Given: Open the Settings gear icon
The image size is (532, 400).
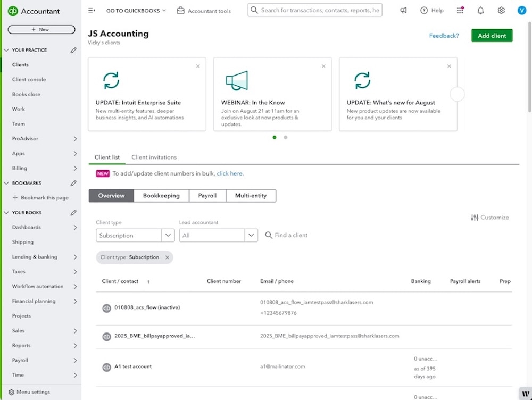Looking at the screenshot, I should tap(501, 10).
